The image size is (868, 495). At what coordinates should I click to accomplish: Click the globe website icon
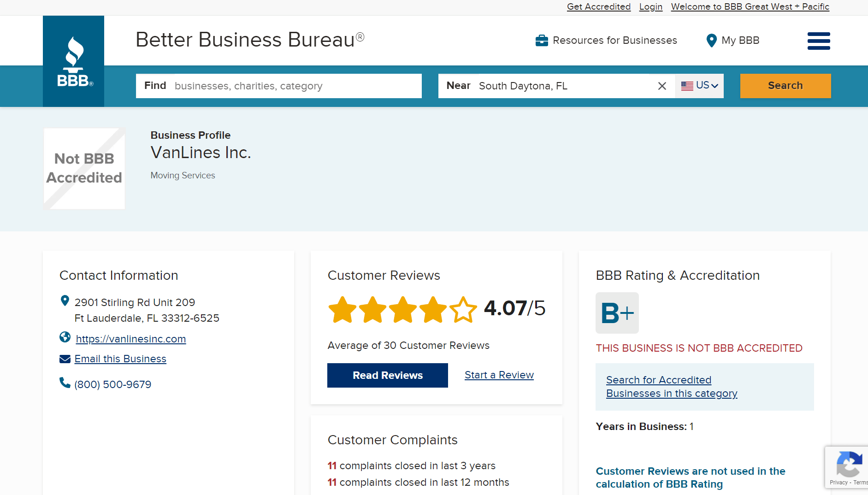click(65, 337)
